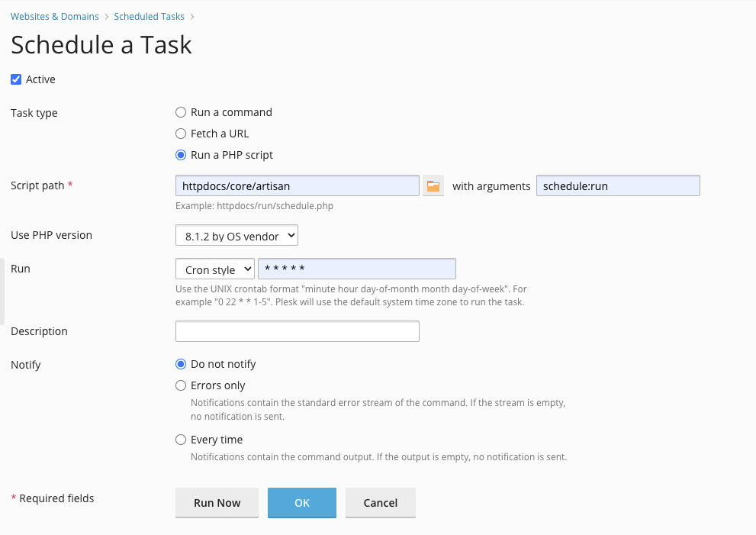Choose Errors only notification

181,385
